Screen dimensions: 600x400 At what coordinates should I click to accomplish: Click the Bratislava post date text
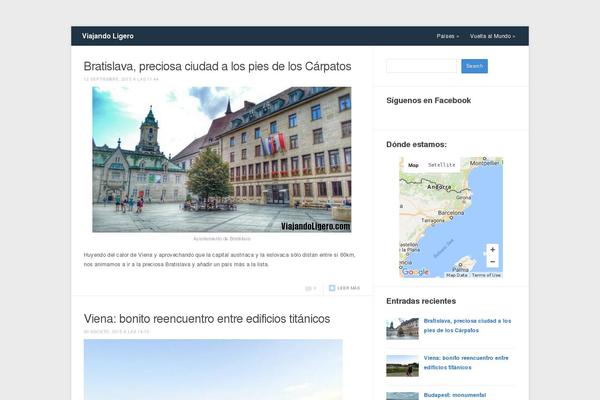click(x=121, y=79)
